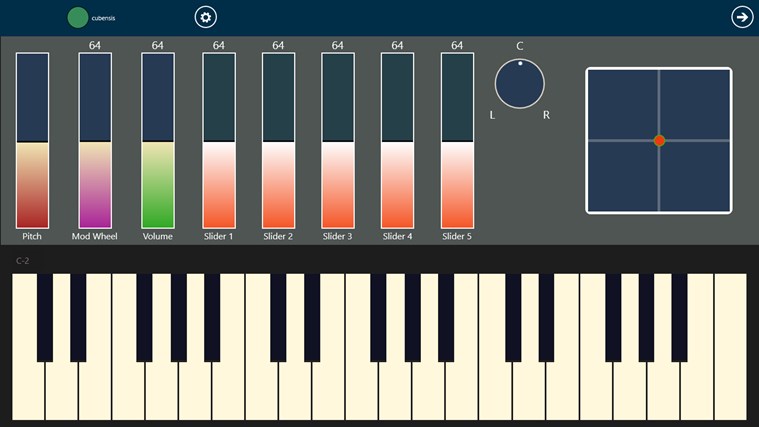Click on the Slider 5 control

457,140
